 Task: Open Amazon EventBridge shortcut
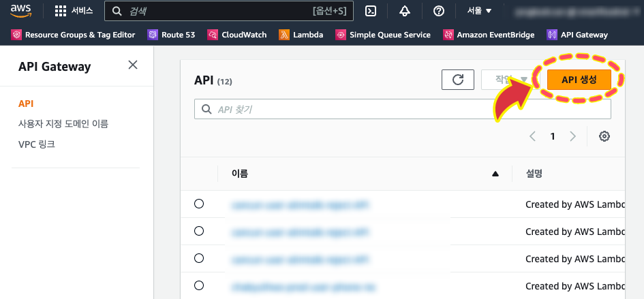point(489,35)
